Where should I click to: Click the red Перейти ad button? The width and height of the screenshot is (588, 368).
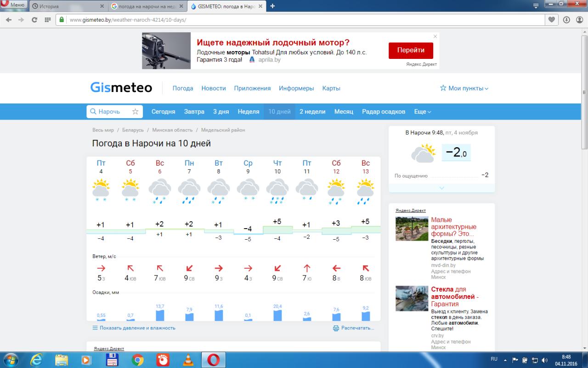click(411, 50)
